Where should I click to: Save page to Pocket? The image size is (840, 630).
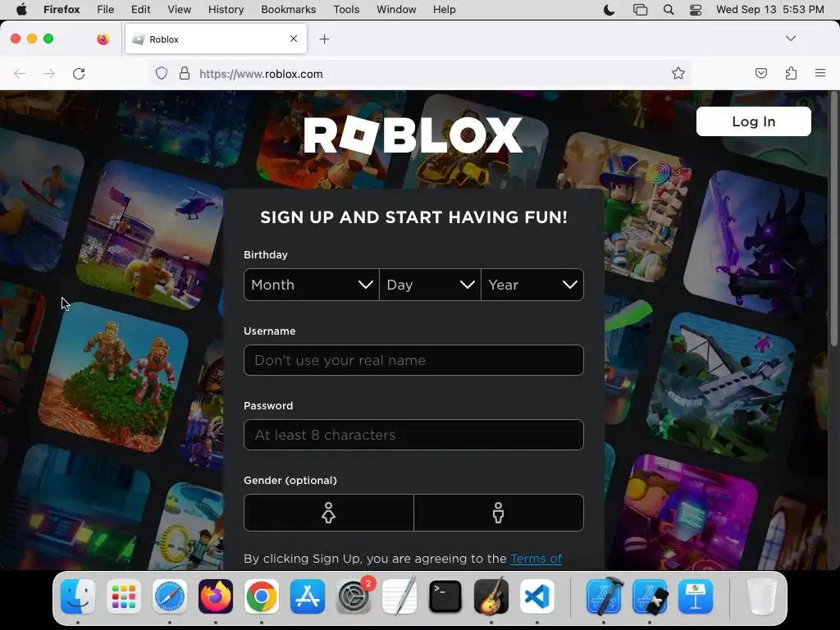(x=760, y=73)
